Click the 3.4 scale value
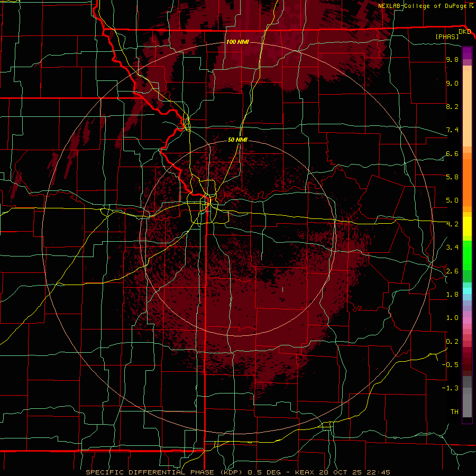 point(452,248)
